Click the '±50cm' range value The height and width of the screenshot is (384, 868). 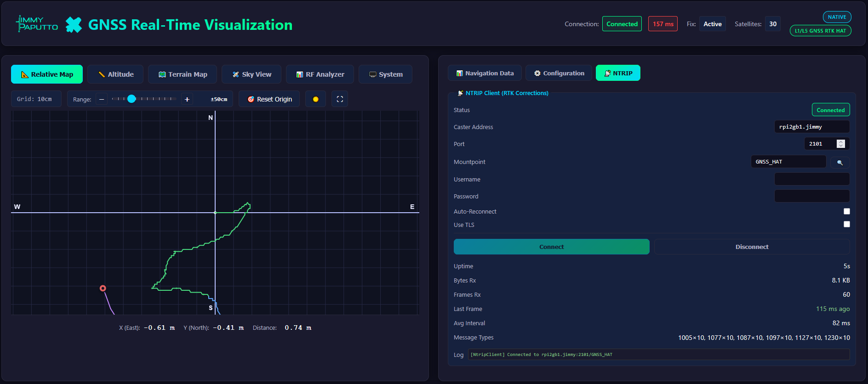[219, 99]
